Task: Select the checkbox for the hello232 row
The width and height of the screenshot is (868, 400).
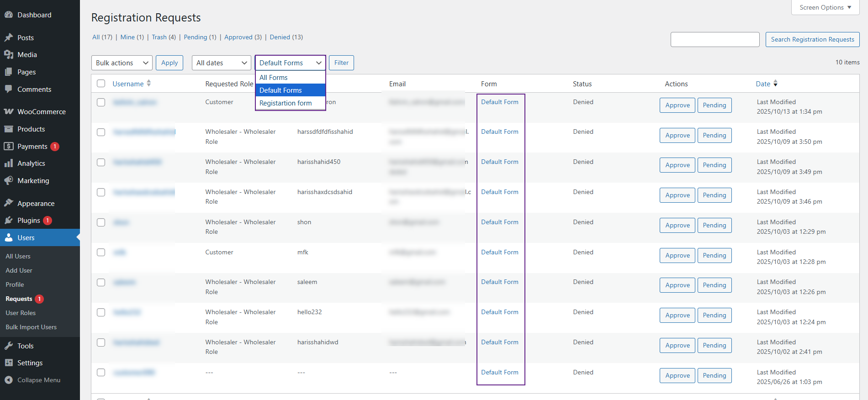Action: [101, 312]
